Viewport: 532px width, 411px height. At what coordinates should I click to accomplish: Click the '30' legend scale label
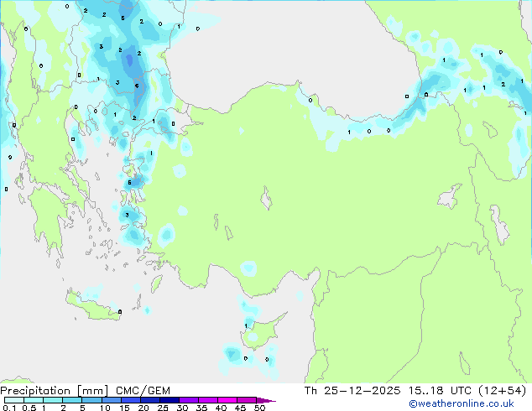click(182, 408)
